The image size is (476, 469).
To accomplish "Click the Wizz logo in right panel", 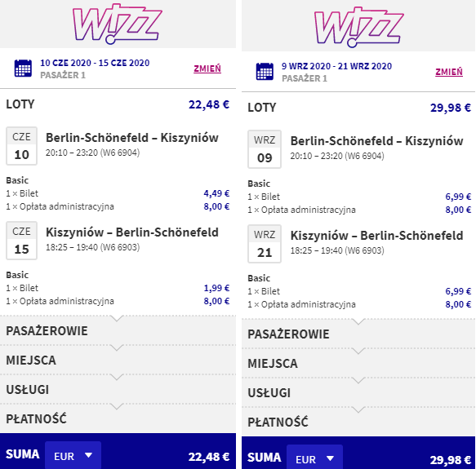I will point(359,27).
